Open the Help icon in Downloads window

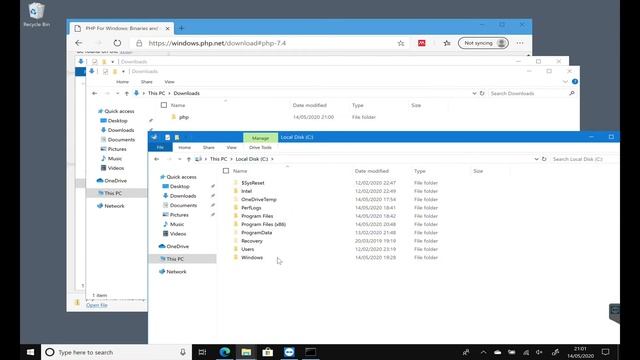point(575,82)
